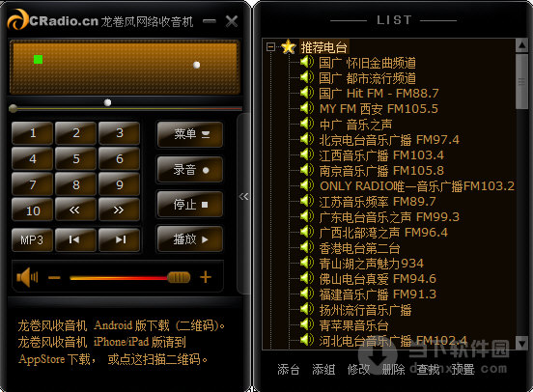Click the 停止 stop button

189,205
